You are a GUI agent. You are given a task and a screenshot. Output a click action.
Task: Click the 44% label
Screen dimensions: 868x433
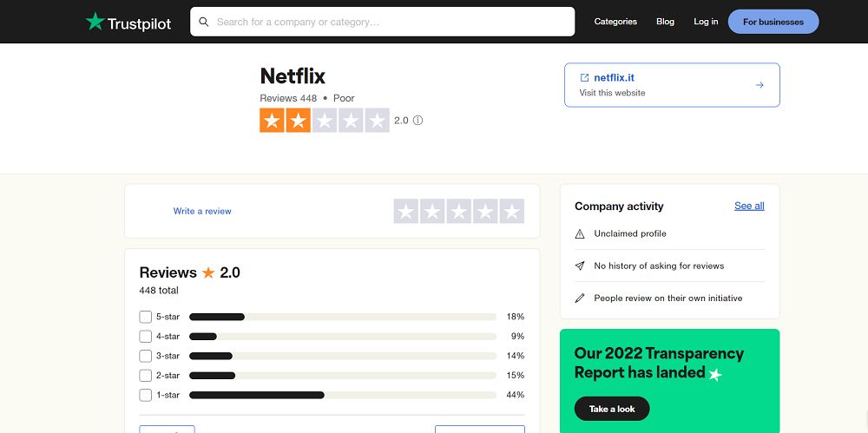point(516,395)
